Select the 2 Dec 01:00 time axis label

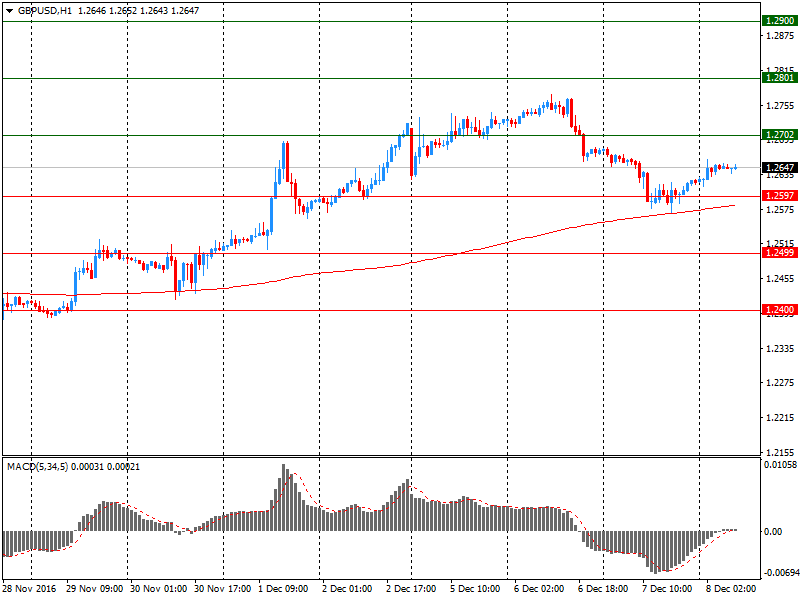(x=347, y=589)
